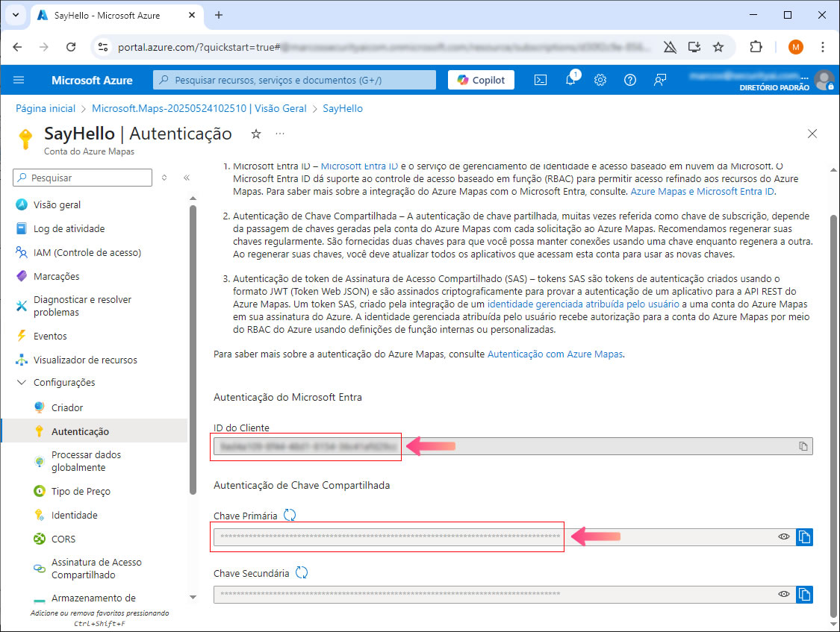Image resolution: width=840 pixels, height=632 pixels.
Task: Click the install app icon in address bar
Action: pyautogui.click(x=694, y=47)
